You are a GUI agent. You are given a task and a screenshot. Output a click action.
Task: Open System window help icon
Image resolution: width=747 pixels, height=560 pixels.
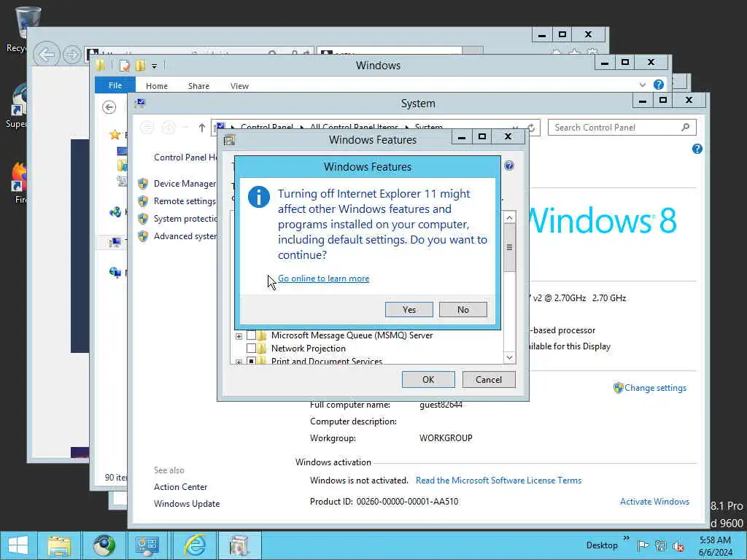coord(697,149)
